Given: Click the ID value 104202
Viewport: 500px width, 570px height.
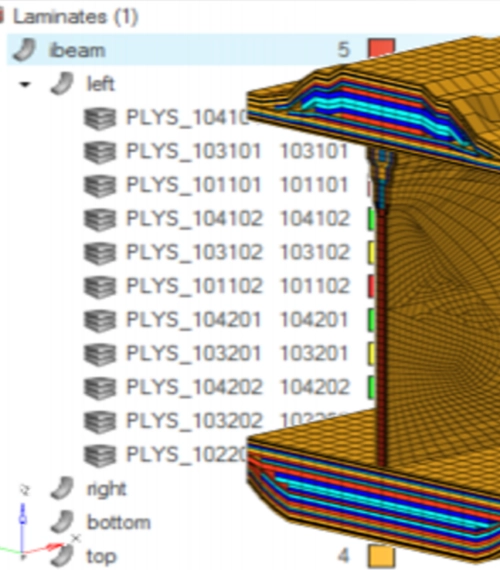Looking at the screenshot, I should click(x=315, y=387).
